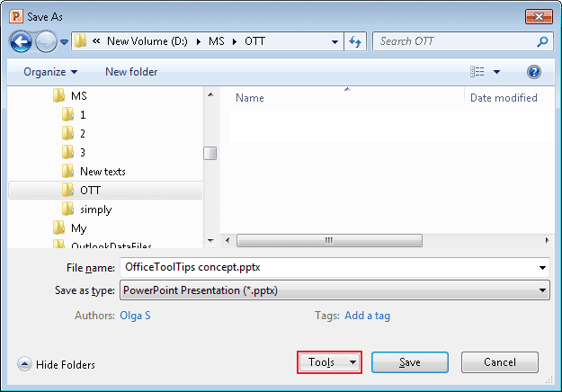Screen dimensions: 562x392
Task: Click the New texts folder icon
Action: 67,172
